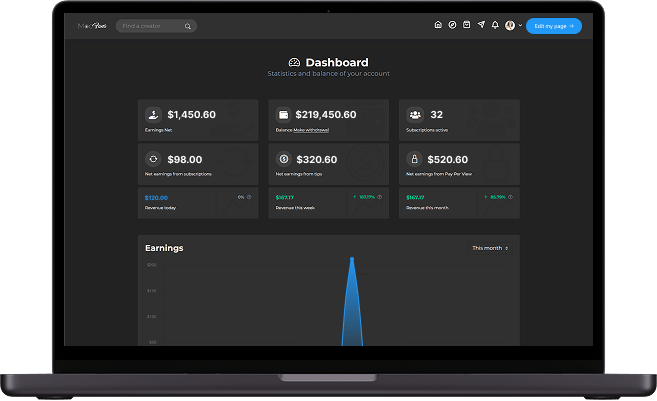
Task: Click info icon on Revenue today card
Action: pyautogui.click(x=249, y=197)
